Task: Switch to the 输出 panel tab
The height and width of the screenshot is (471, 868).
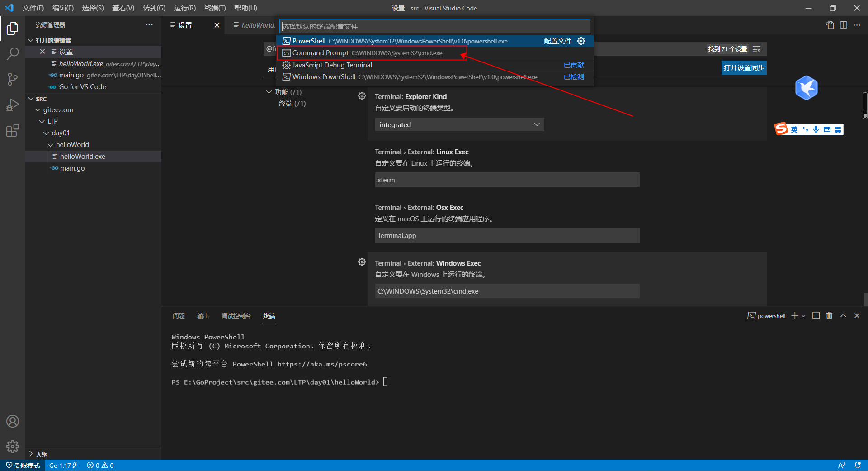Action: [203, 316]
